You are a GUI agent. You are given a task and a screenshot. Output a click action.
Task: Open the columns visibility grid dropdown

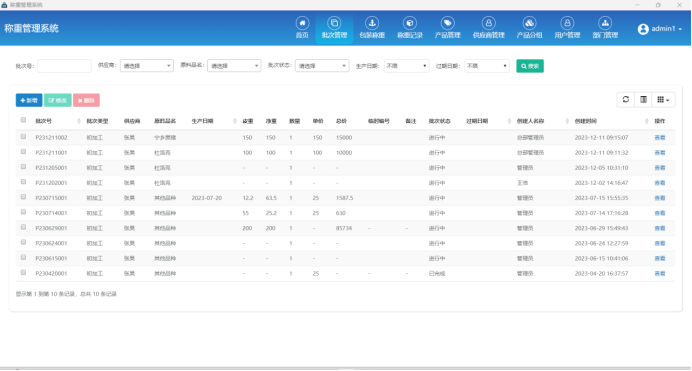(x=663, y=100)
